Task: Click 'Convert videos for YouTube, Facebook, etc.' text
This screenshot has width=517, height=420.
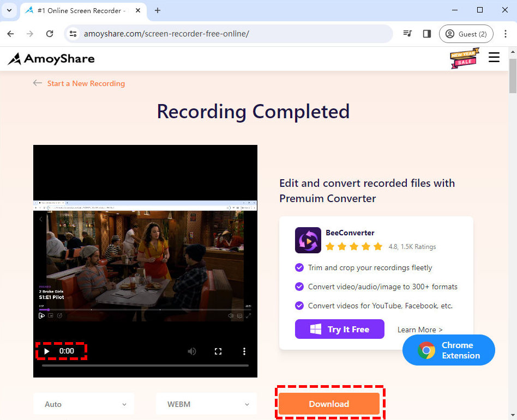Action: tap(380, 306)
